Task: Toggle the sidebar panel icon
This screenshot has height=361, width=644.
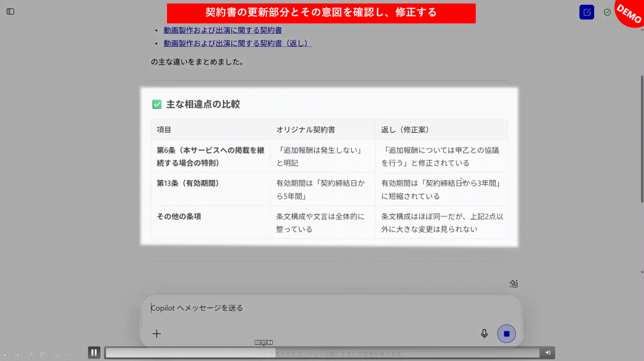Action: coord(10,12)
